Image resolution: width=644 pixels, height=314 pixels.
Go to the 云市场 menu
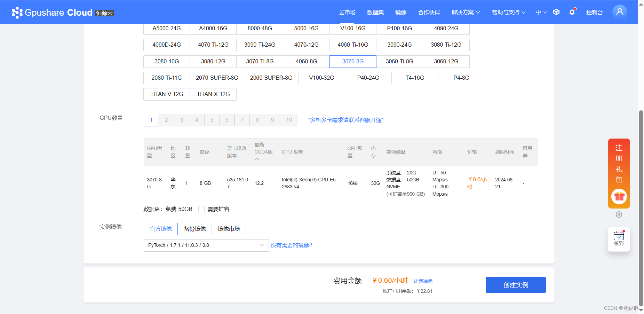pos(347,13)
